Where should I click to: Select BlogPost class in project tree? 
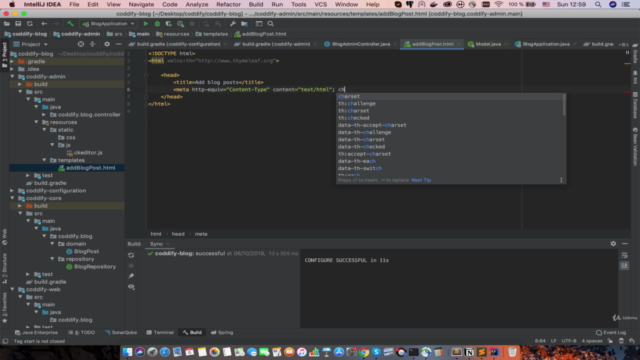point(86,251)
